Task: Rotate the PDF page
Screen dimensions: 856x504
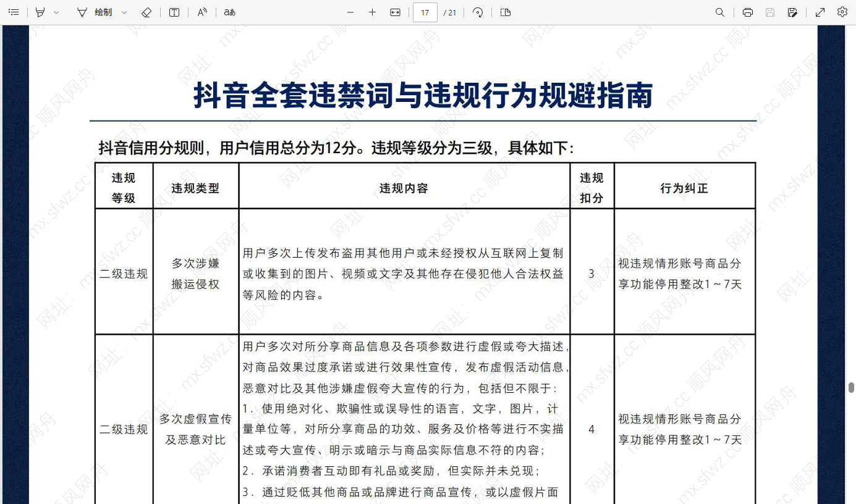Action: point(477,12)
